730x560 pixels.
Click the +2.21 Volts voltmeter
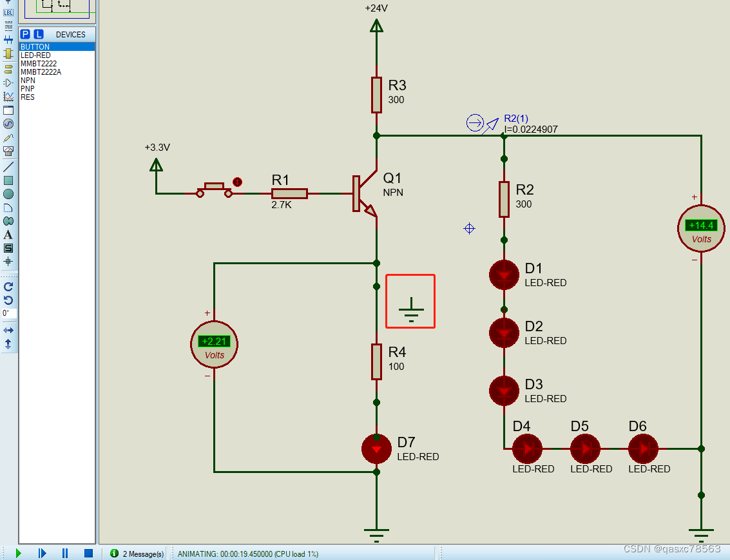coord(214,345)
